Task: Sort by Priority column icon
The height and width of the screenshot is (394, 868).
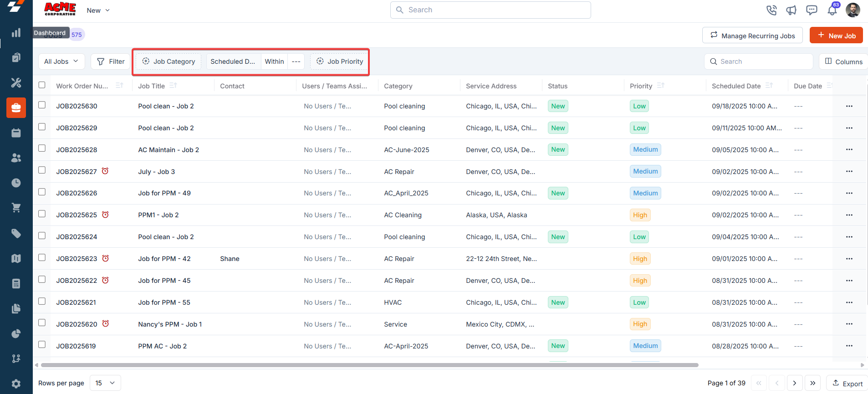Action: point(661,85)
